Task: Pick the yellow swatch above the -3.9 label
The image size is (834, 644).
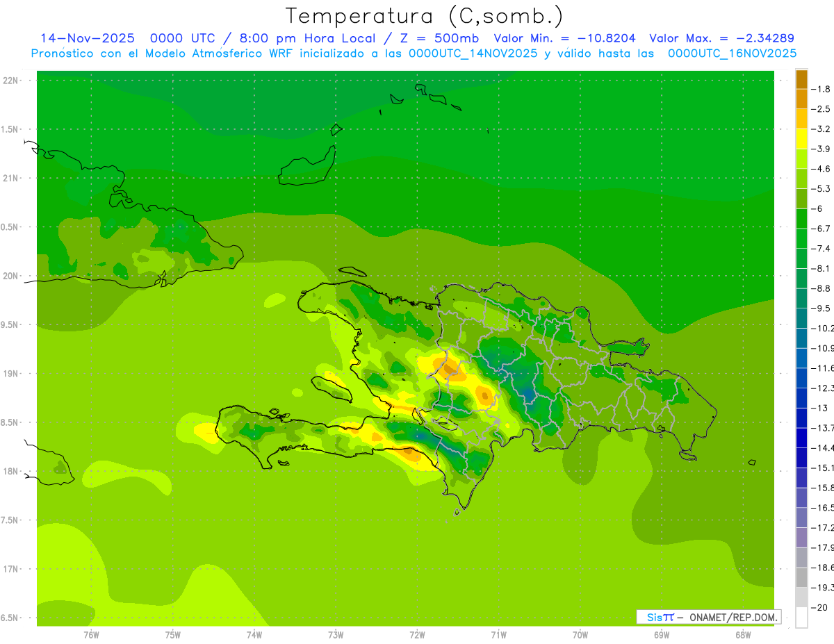Action: click(801, 139)
